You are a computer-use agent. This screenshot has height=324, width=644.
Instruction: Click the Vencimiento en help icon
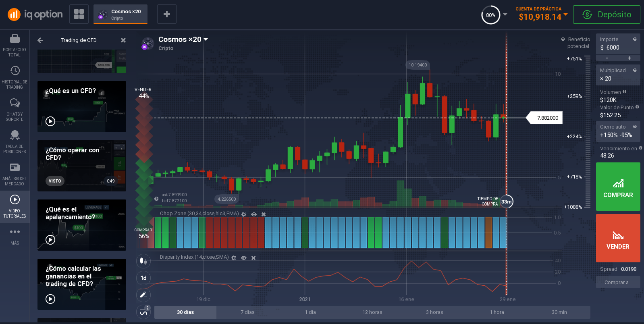640,148
